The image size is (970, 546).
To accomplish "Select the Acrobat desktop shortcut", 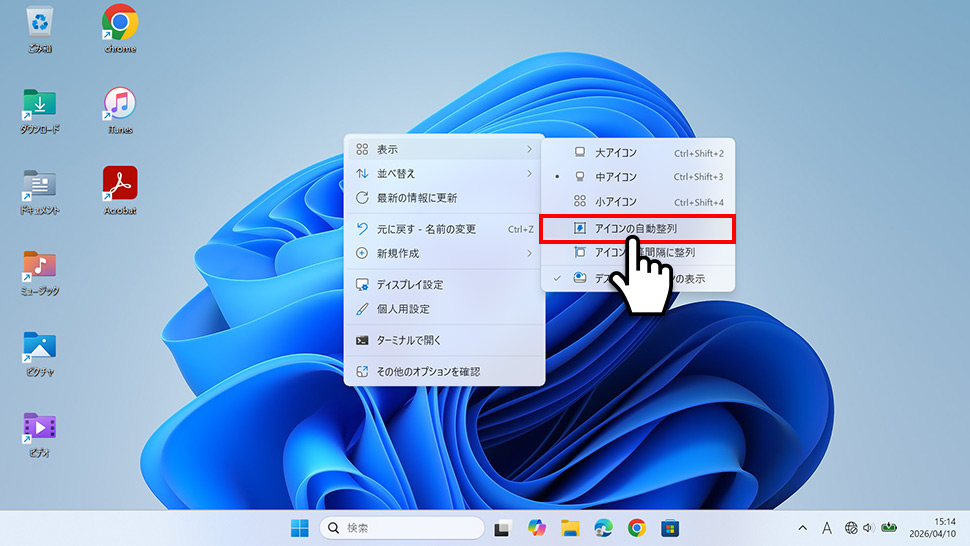I will coord(120,191).
